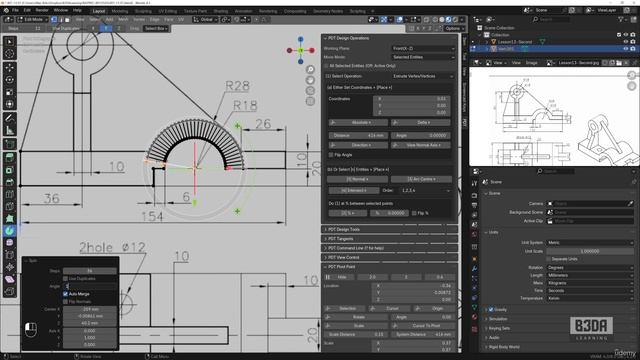Image resolution: width=640 pixels, height=360 pixels.
Task: Open the Render menu
Action: [x=42, y=10]
